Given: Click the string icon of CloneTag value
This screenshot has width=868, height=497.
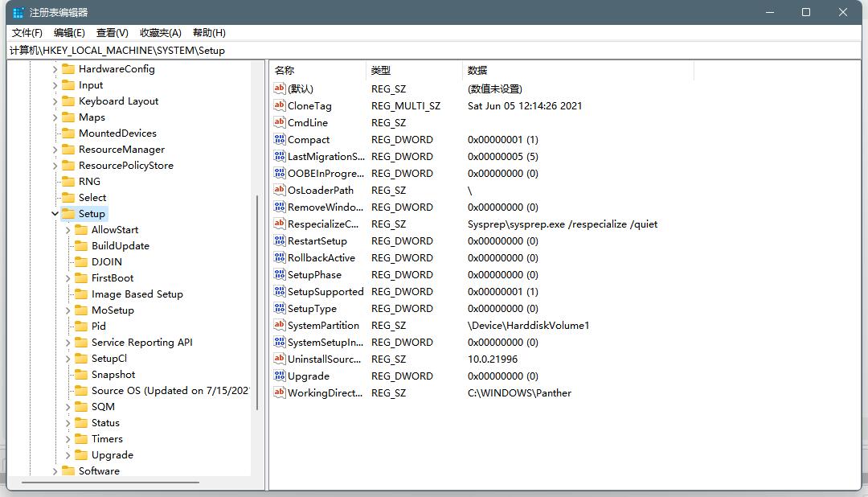Looking at the screenshot, I should (280, 105).
